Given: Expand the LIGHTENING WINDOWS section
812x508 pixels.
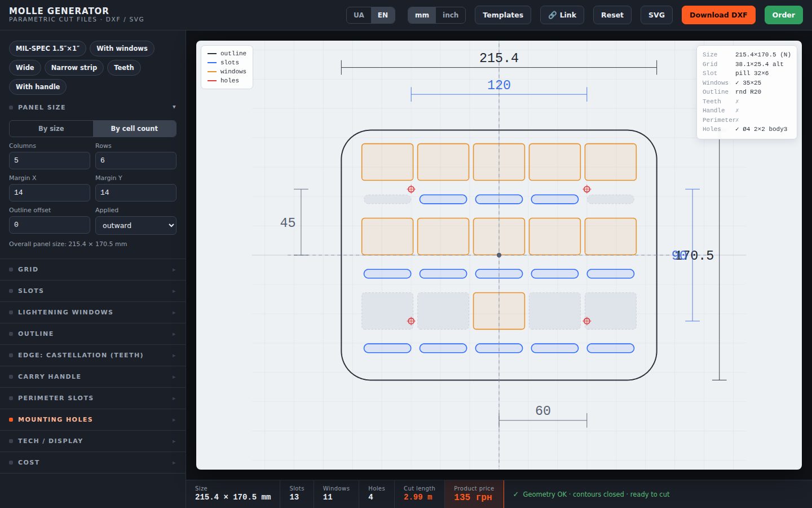Looking at the screenshot, I should tap(92, 312).
